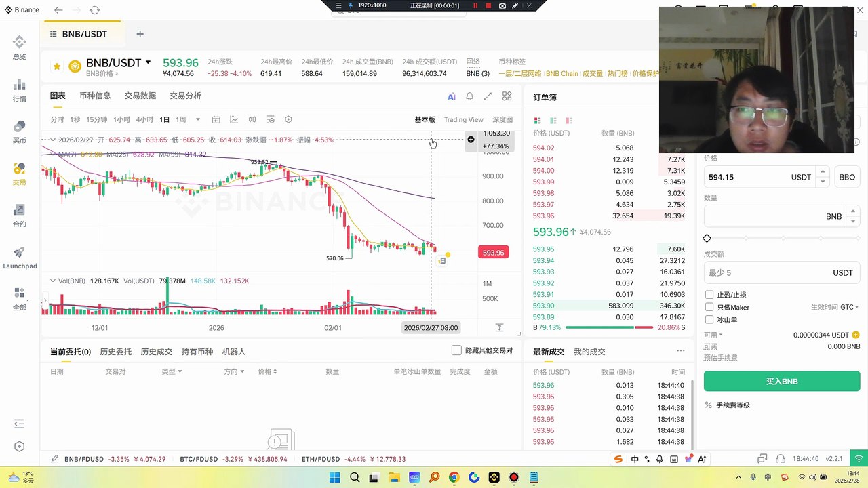Viewport: 868px width, 488px height.
Task: Open the 历史委托 order history tab
Action: [x=115, y=352]
